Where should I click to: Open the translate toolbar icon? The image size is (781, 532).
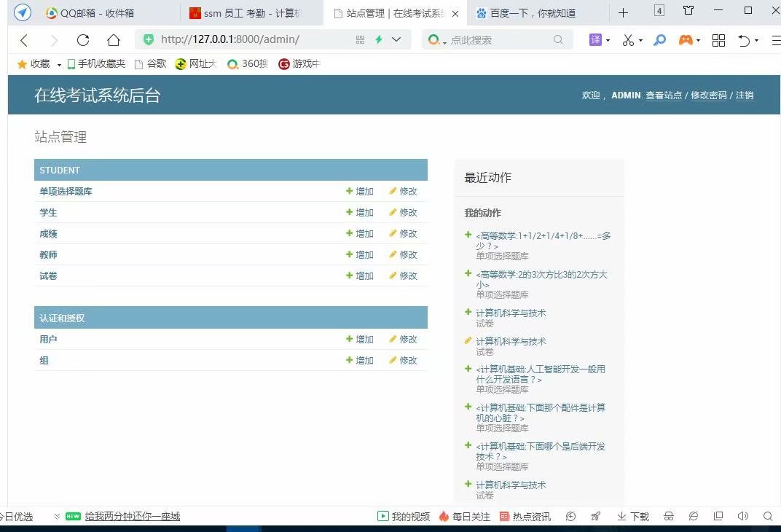(596, 40)
